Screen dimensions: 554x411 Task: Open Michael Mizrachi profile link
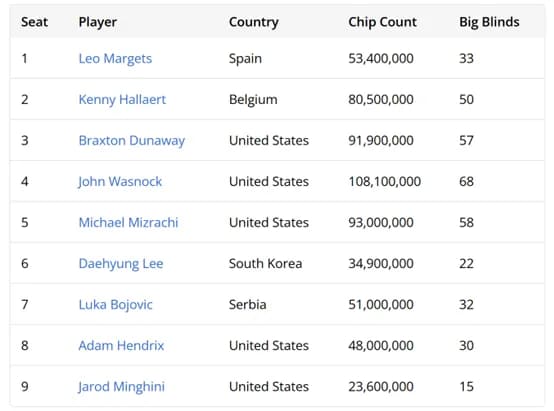[128, 223]
